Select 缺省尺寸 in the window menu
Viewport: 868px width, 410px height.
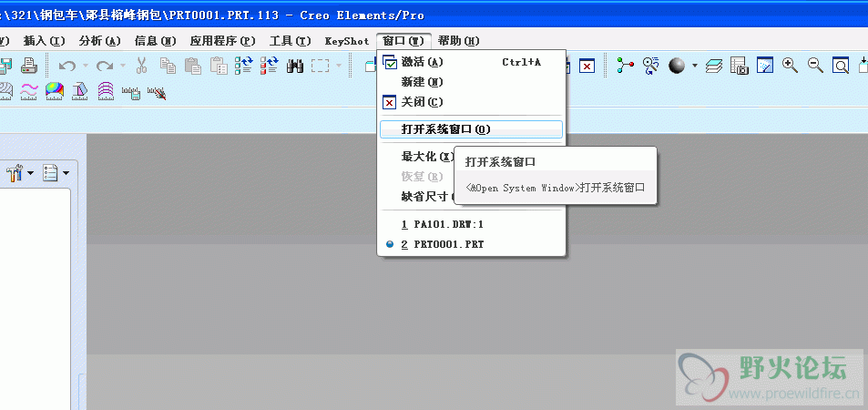pyautogui.click(x=427, y=197)
